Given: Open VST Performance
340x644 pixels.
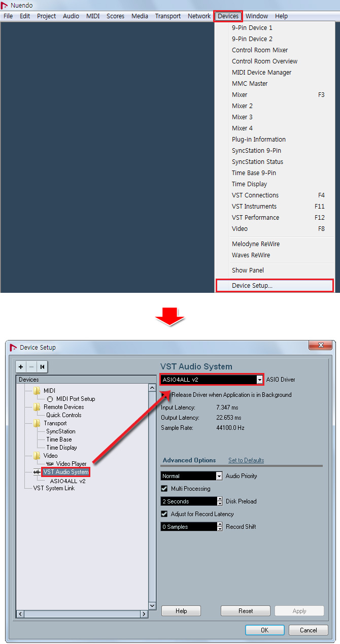Looking at the screenshot, I should (275, 218).
